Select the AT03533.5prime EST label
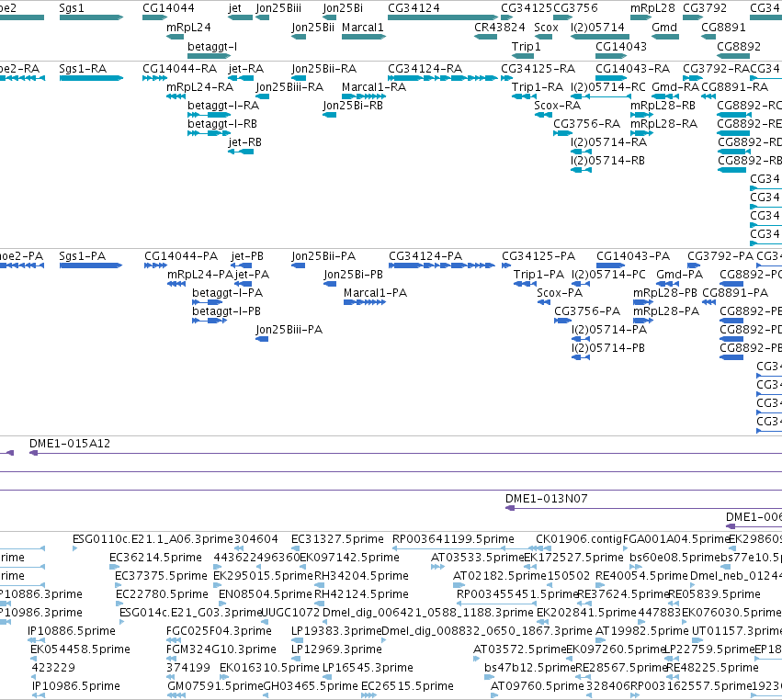This screenshot has height=700, width=782. (477, 558)
